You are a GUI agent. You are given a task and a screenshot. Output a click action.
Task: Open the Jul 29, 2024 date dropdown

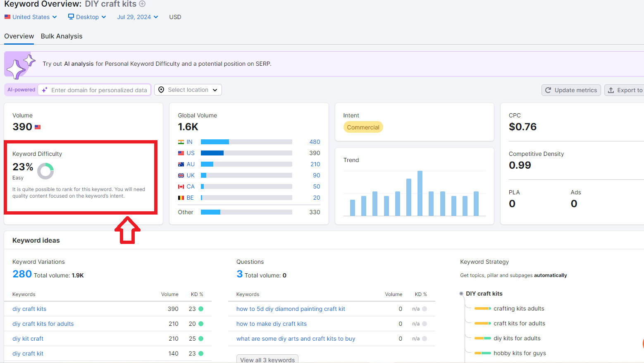pyautogui.click(x=137, y=17)
